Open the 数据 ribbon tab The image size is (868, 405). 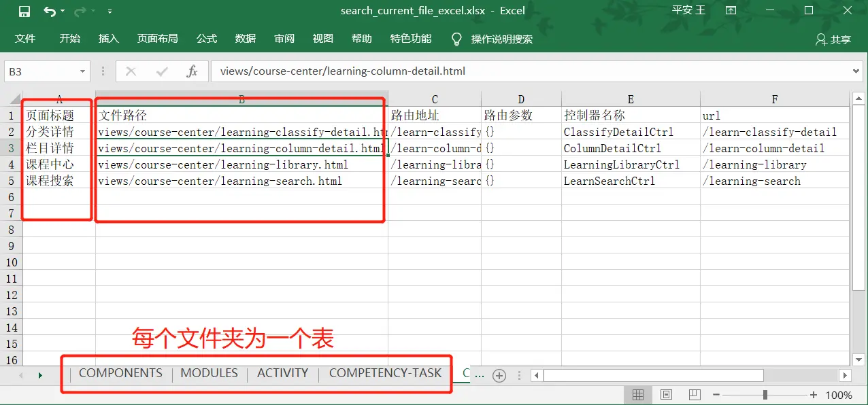246,39
